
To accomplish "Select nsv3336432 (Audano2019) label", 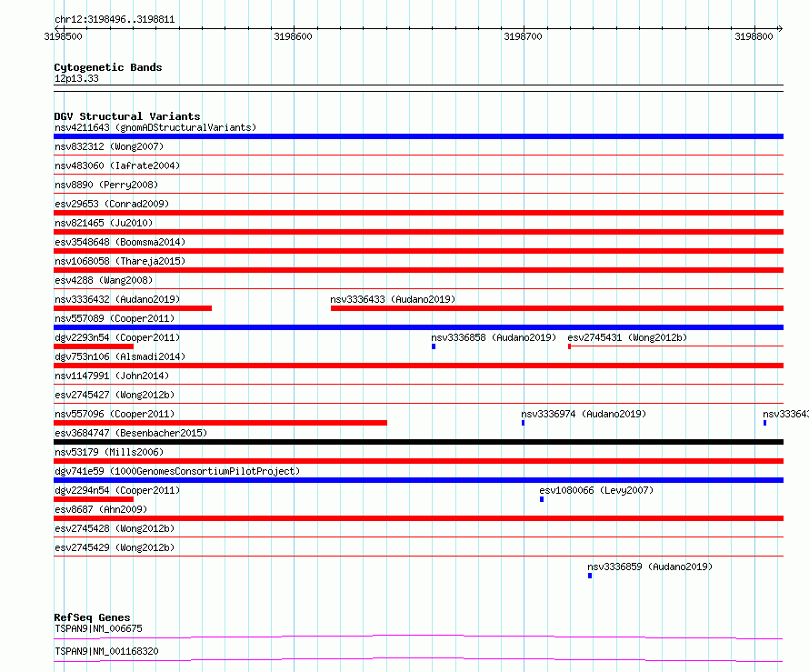I will [117, 299].
